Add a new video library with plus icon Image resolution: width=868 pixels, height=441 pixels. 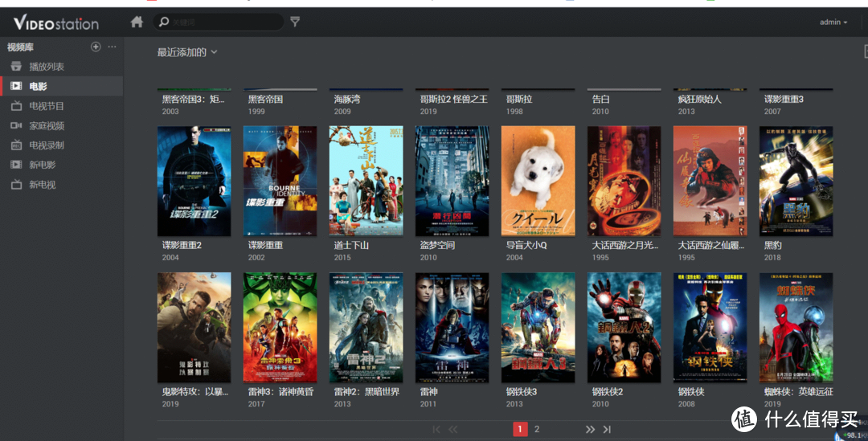tap(96, 47)
